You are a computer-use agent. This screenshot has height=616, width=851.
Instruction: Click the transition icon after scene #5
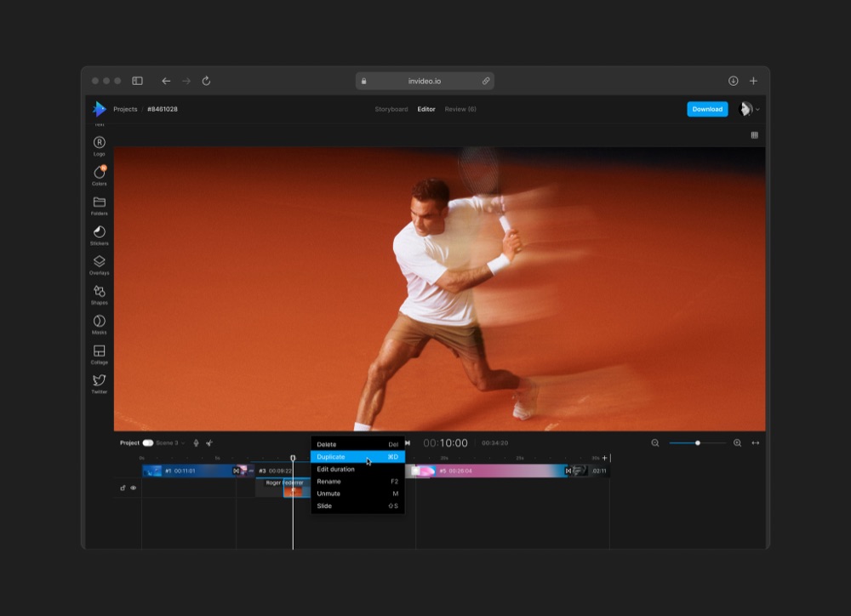point(568,471)
